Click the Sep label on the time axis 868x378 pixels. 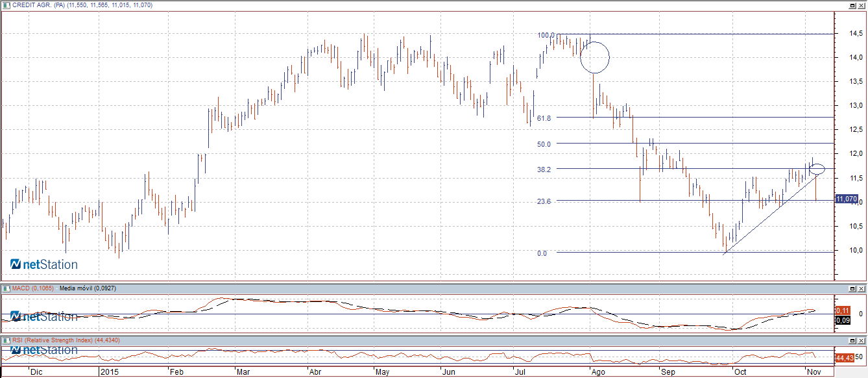click(668, 372)
